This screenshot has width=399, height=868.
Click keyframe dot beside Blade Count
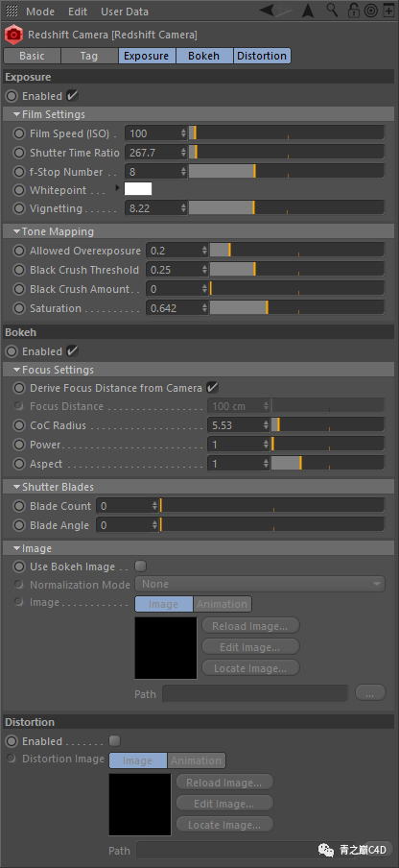click(x=20, y=506)
